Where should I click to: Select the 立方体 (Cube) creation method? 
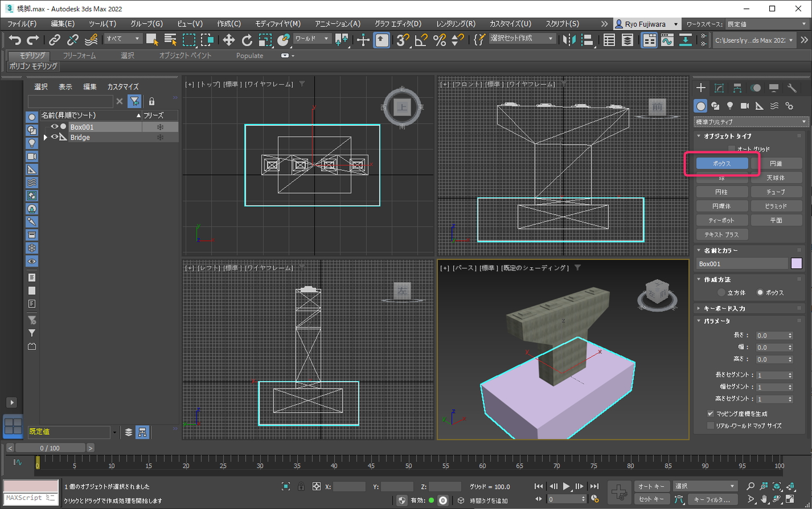click(x=722, y=293)
